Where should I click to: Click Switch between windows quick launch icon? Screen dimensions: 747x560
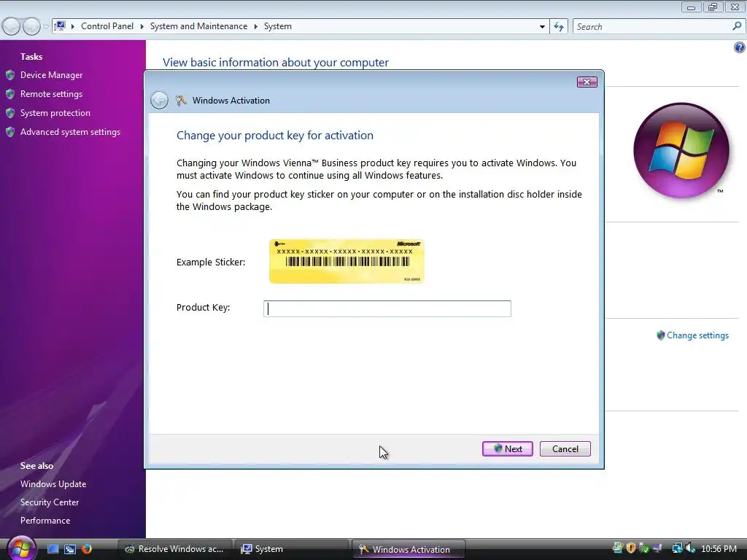(x=70, y=549)
